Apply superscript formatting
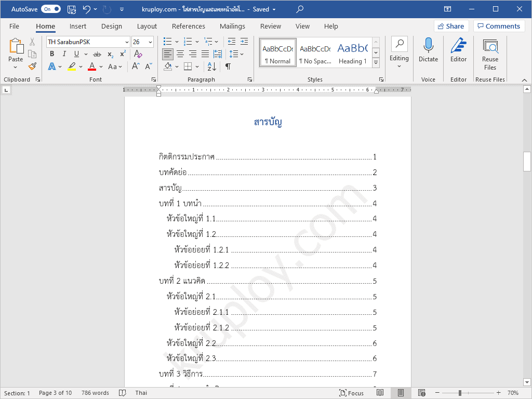The width and height of the screenshot is (532, 399). pyautogui.click(x=122, y=54)
